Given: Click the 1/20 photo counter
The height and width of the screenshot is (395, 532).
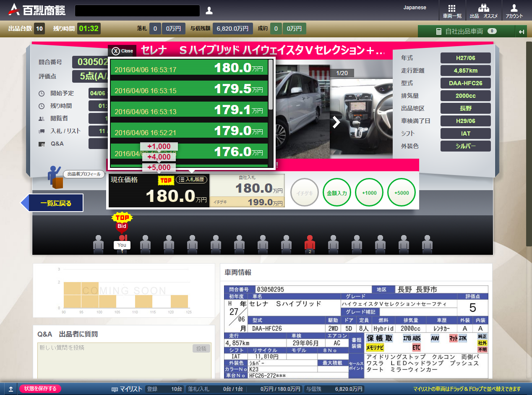Looking at the screenshot, I should (342, 73).
